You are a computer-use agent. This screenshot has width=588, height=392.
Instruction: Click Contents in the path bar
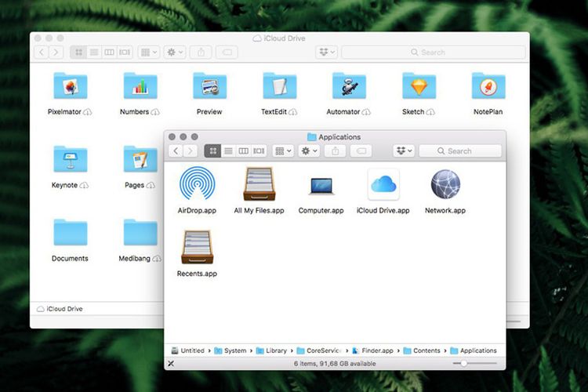pyautogui.click(x=422, y=350)
